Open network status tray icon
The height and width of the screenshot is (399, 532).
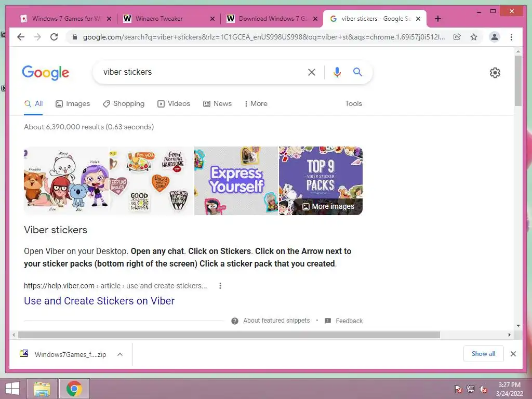pyautogui.click(x=471, y=389)
